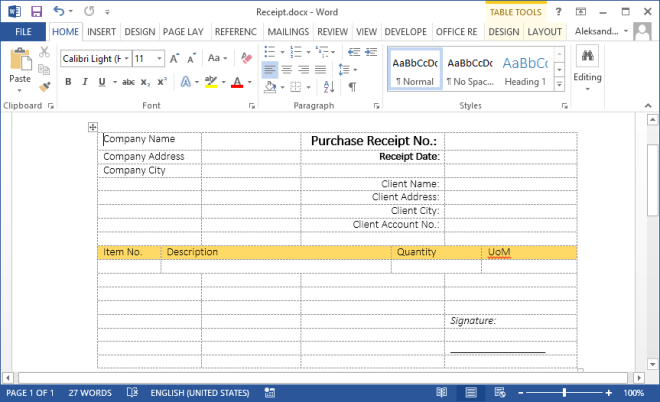Image resolution: width=660 pixels, height=402 pixels.
Task: Apply the Heading 1 style
Action: coord(525,70)
